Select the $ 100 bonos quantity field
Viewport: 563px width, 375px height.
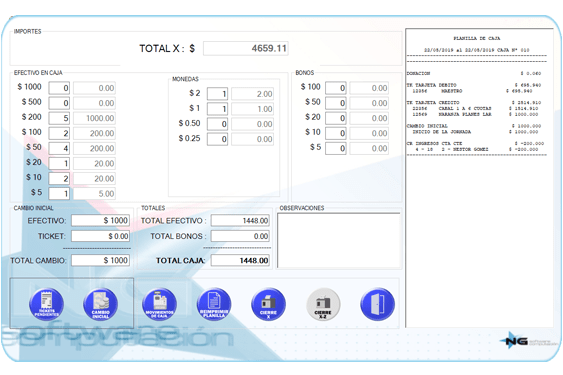(336, 88)
